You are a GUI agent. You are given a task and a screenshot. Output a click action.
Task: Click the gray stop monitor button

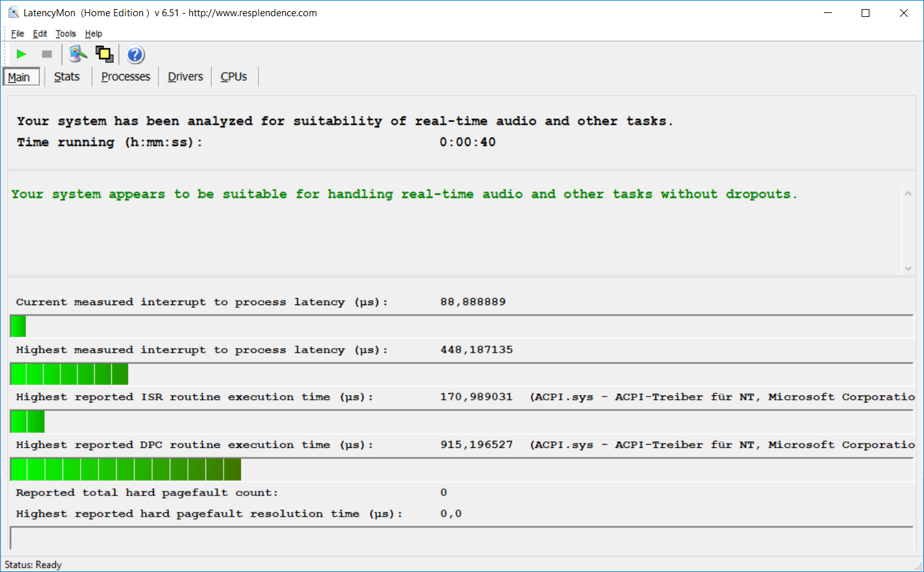(x=47, y=55)
